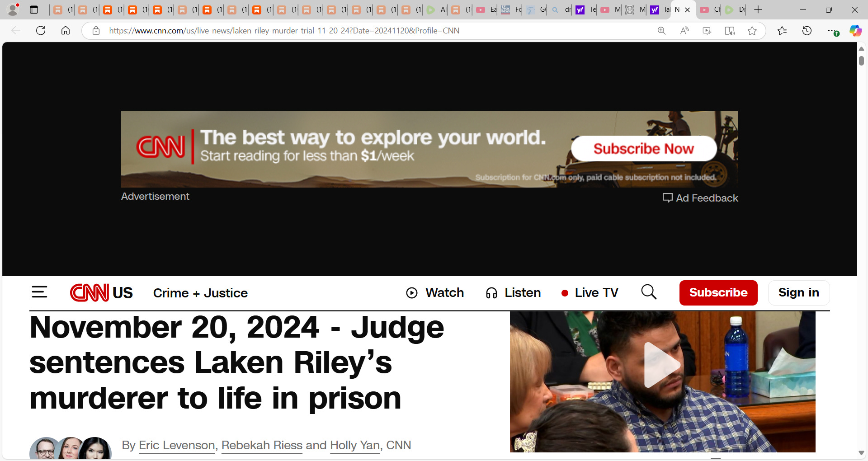Image resolution: width=868 pixels, height=461 pixels.
Task: Click the browser back arrow
Action: tap(16, 30)
